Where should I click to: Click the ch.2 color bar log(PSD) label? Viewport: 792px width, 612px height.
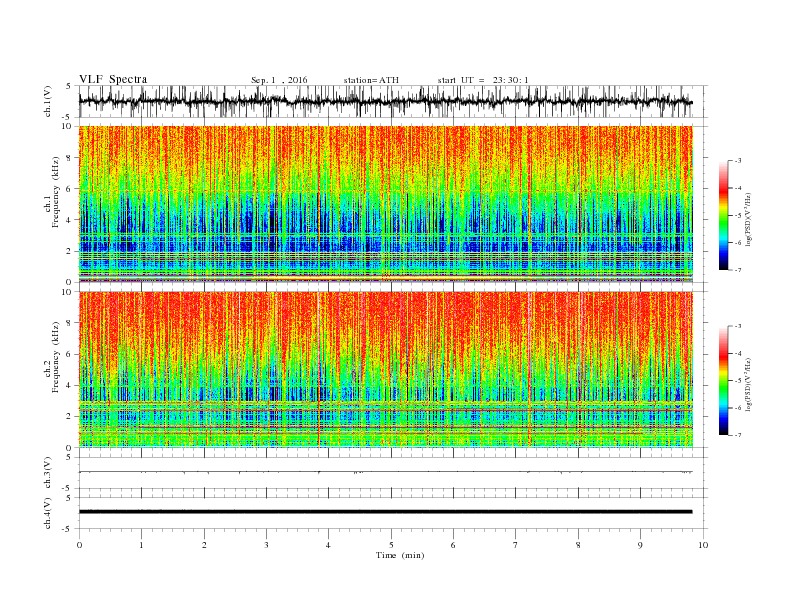(x=749, y=384)
